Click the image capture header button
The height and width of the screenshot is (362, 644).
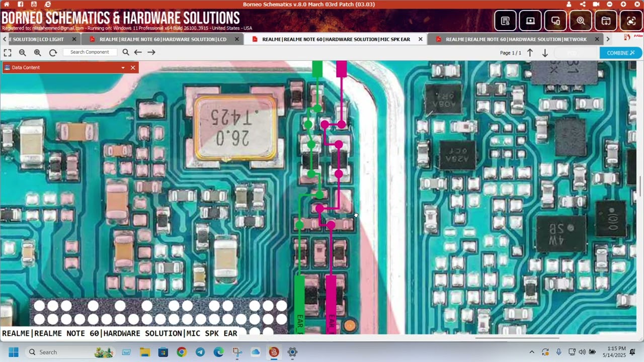tap(631, 21)
